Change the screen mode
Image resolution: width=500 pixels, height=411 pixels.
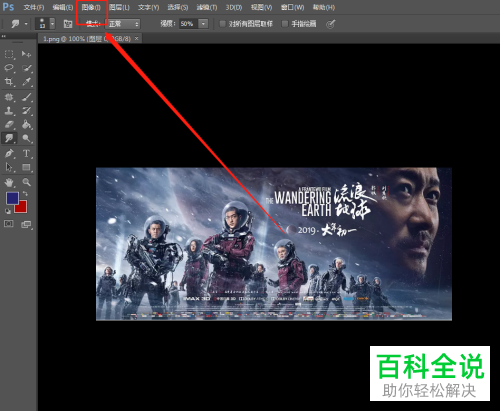pyautogui.click(x=26, y=225)
